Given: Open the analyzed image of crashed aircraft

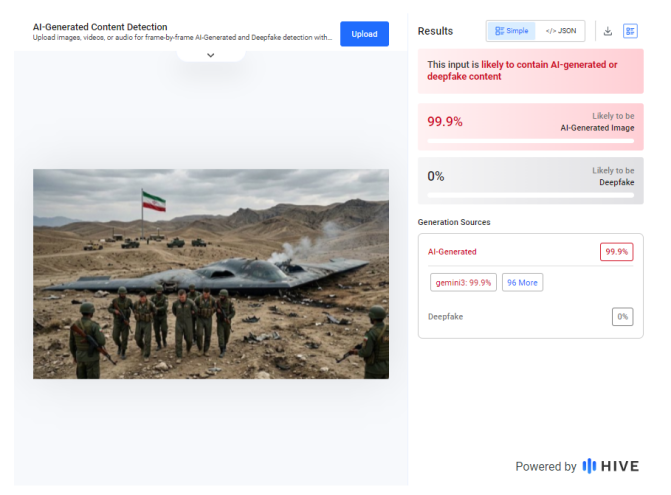Looking at the screenshot, I should 210,273.
